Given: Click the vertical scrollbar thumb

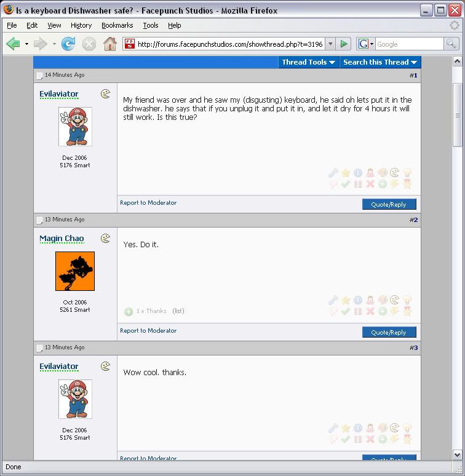Looking at the screenshot, I should [x=458, y=115].
